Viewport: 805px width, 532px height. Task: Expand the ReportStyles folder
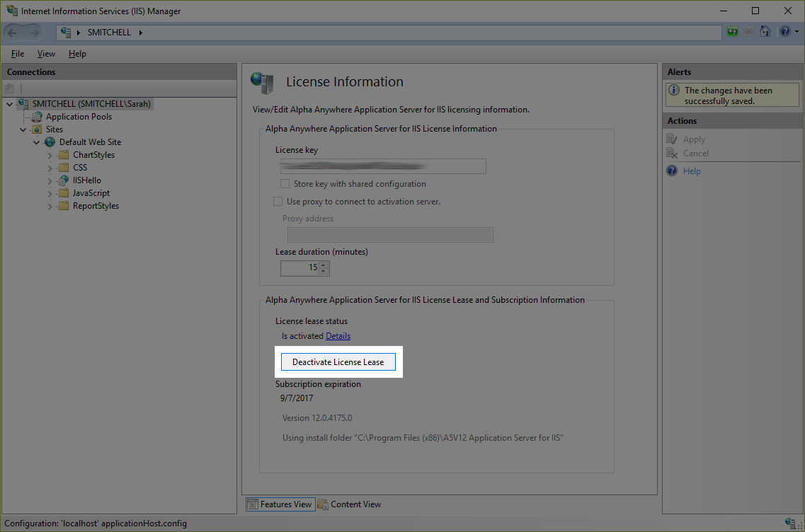(50, 207)
